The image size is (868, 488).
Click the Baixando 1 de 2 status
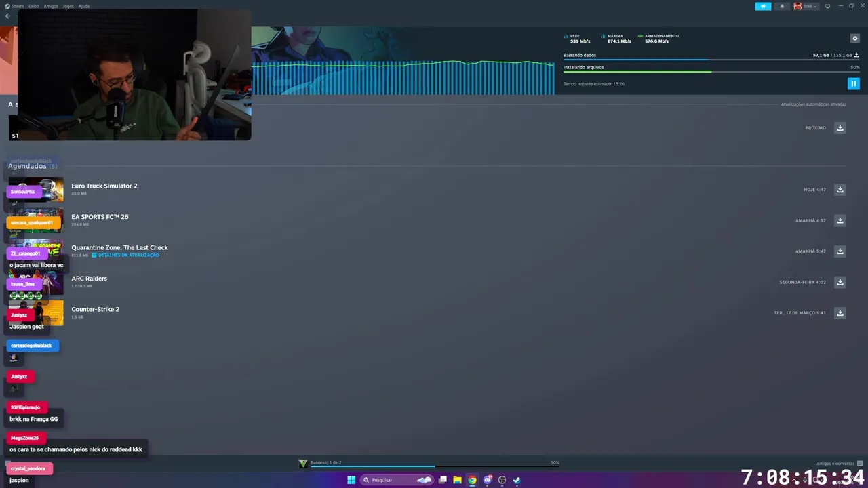325,462
